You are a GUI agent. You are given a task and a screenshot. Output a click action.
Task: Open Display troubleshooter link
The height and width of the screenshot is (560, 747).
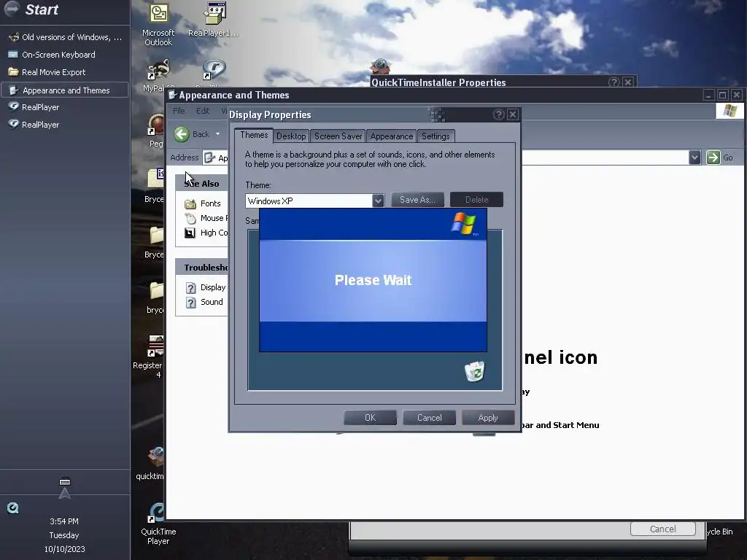[x=205, y=287]
